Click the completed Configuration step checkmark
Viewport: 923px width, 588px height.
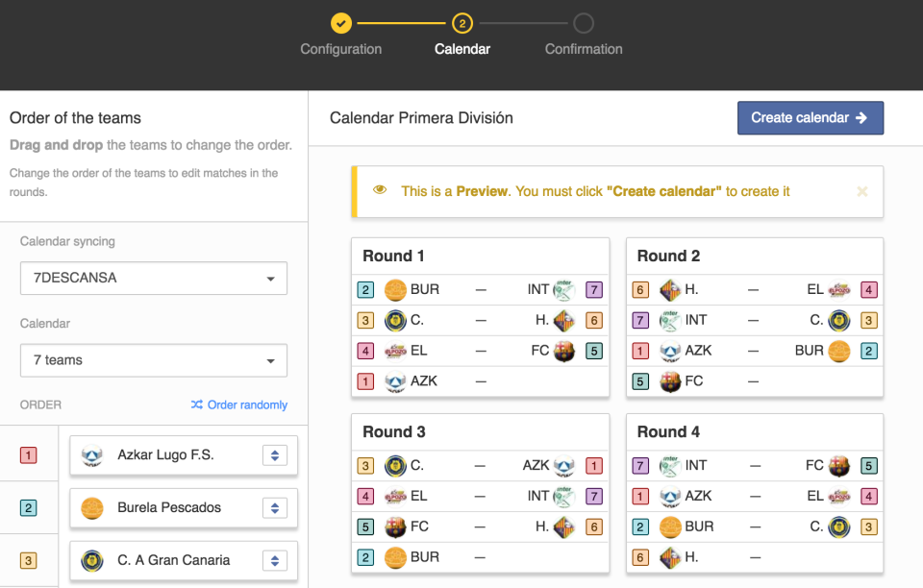click(340, 22)
